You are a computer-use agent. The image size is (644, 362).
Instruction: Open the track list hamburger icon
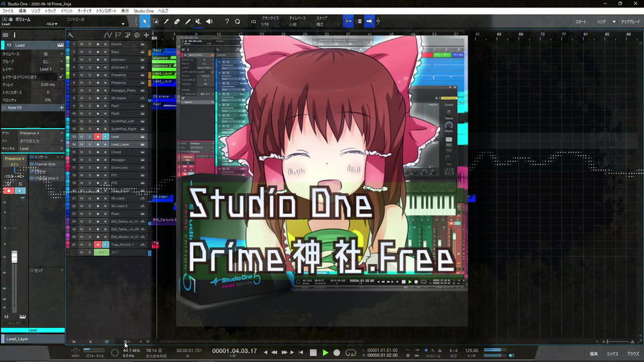[5, 36]
